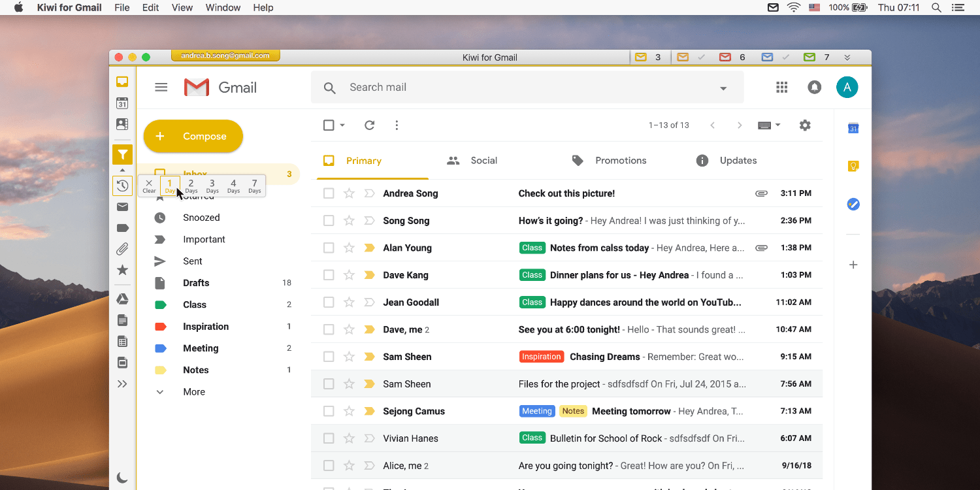
Task: Open Google Calendar from the Kiwi sidebar
Action: 122,103
